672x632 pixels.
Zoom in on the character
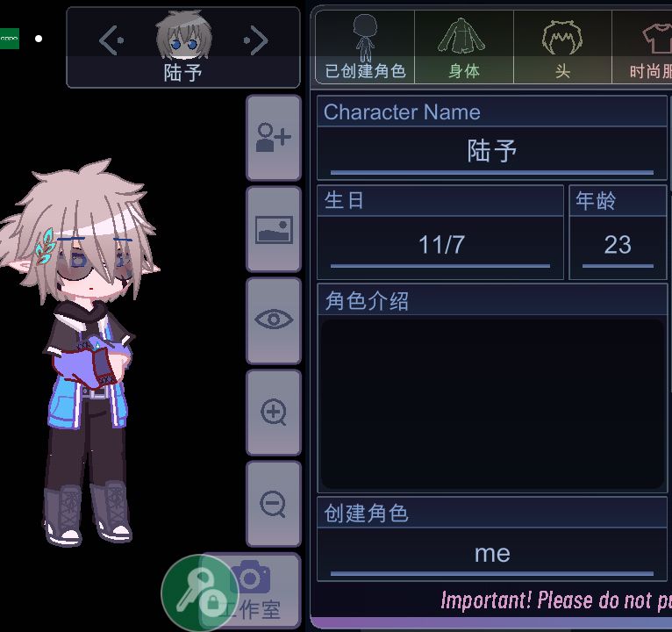tap(274, 412)
